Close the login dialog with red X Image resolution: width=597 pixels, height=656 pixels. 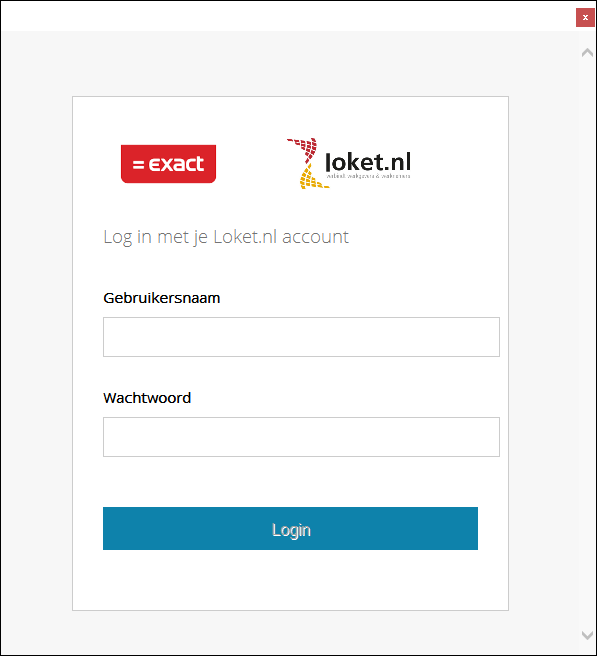pos(585,18)
